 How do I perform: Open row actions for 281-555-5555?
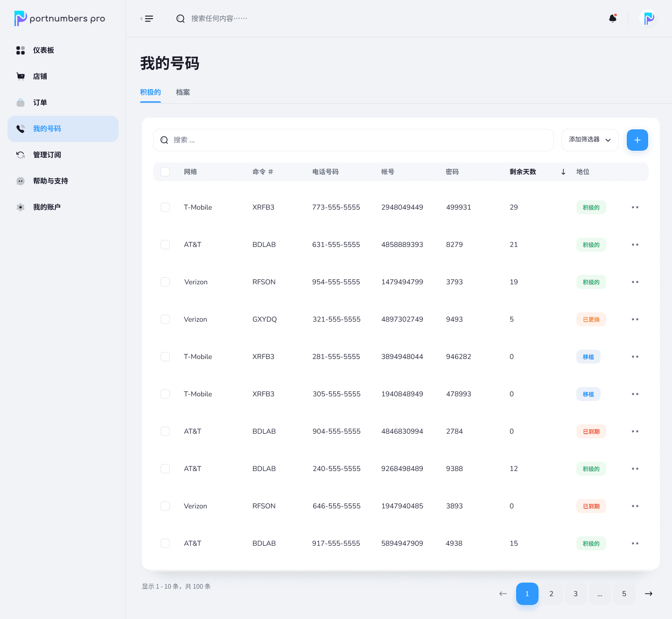[635, 357]
